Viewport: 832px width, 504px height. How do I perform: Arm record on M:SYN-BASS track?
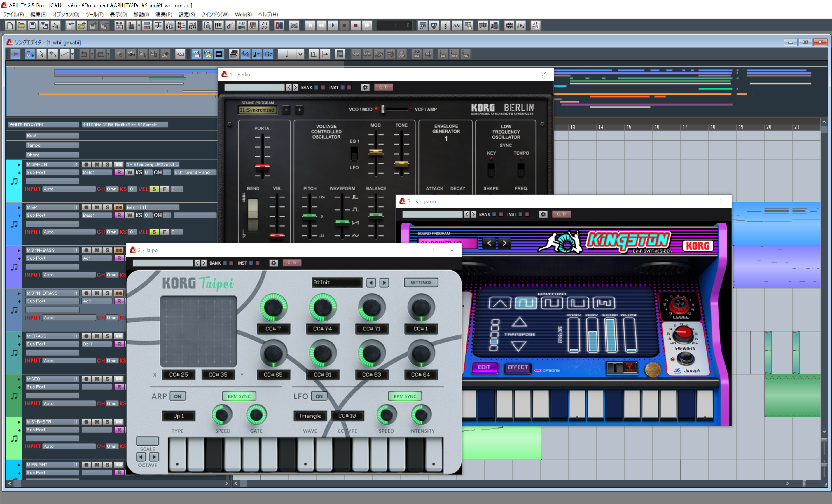(86, 250)
